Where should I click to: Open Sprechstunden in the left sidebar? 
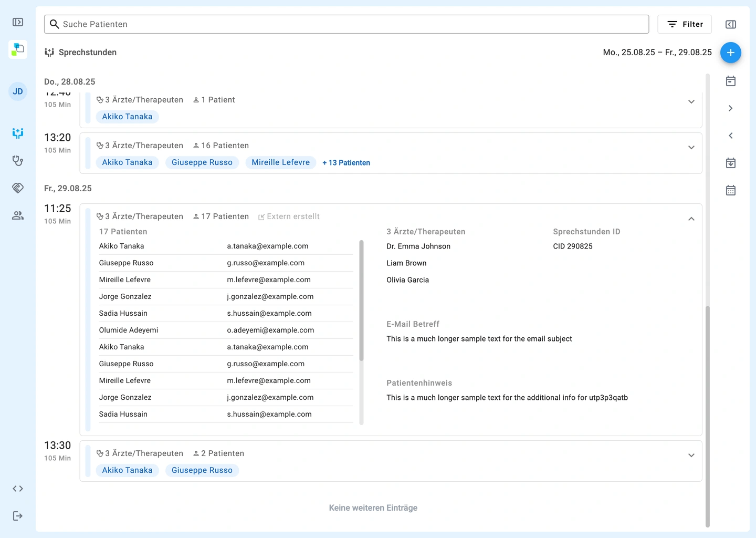pyautogui.click(x=18, y=133)
